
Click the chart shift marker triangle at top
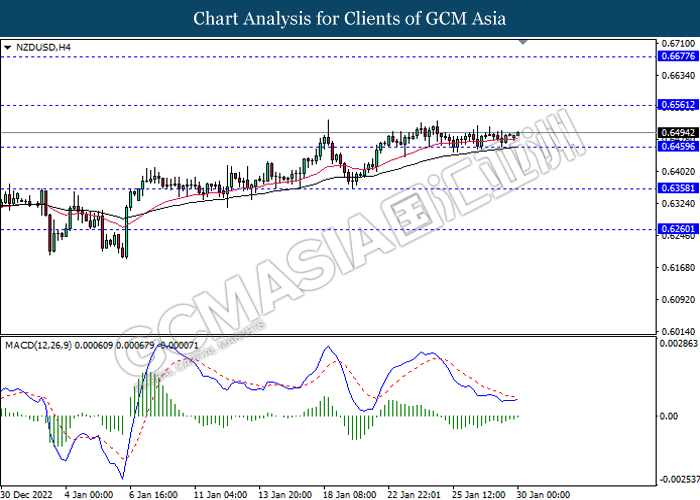(522, 43)
